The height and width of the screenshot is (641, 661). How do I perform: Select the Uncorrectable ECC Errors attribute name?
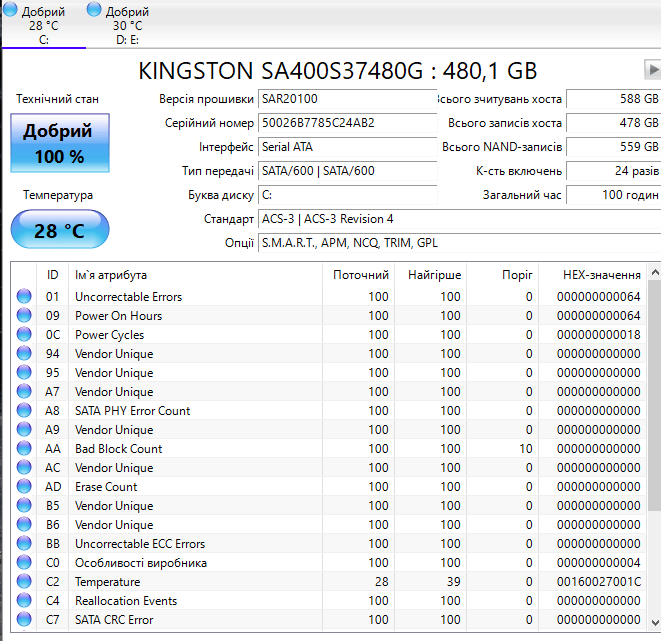[140, 544]
